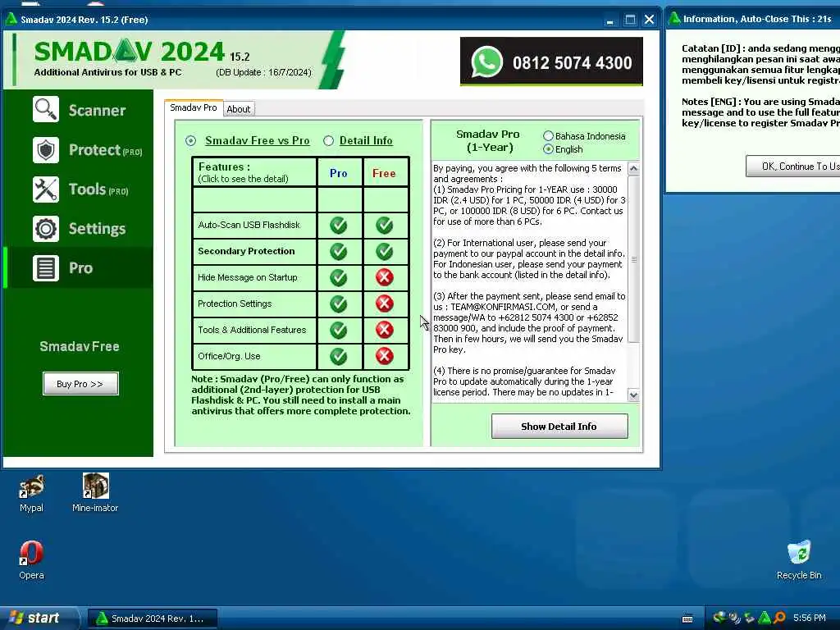
Task: Select the Pro document icon in sidebar
Action: [46, 268]
